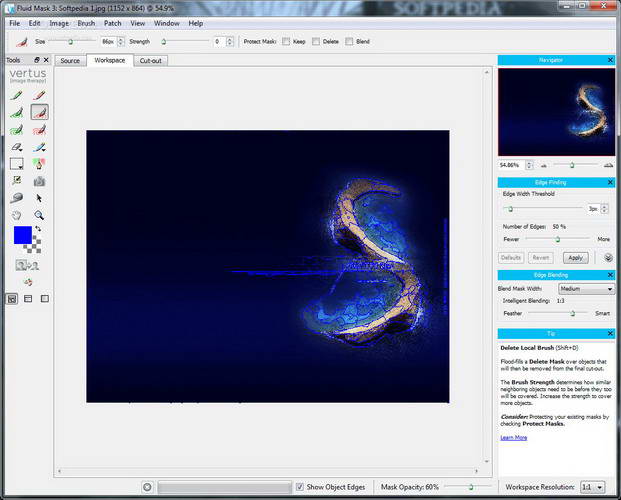The height and width of the screenshot is (500, 621).
Task: Select the Hand pan tool
Action: [x=16, y=215]
